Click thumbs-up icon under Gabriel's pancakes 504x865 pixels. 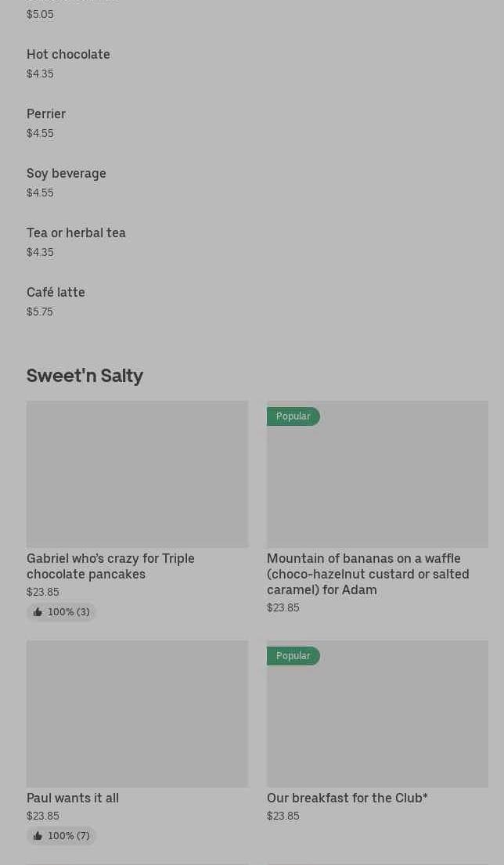pyautogui.click(x=38, y=612)
